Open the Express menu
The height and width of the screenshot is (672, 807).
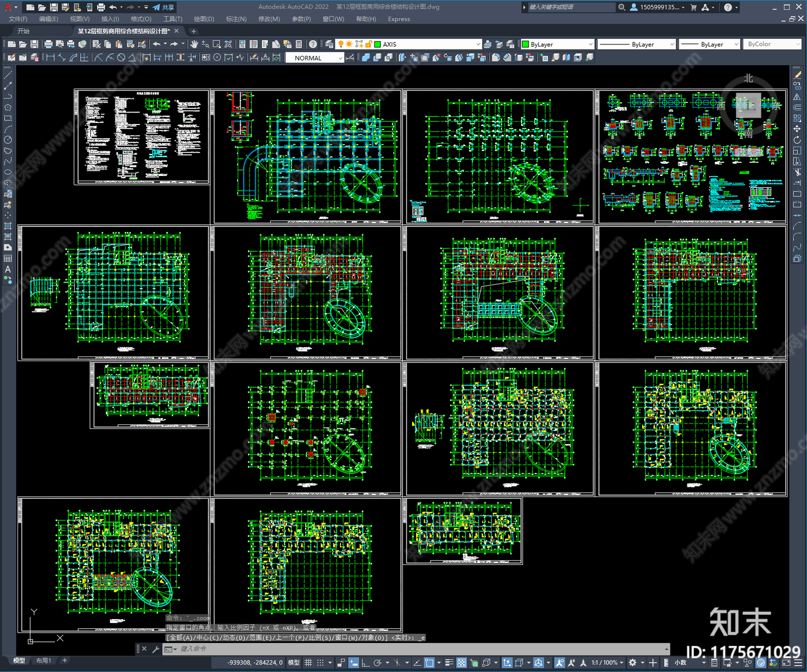click(399, 19)
